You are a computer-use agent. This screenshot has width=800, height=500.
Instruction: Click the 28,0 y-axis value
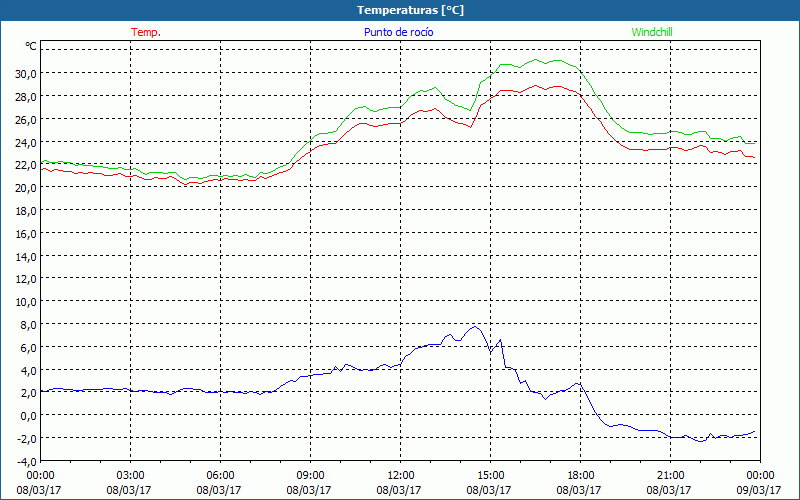click(26, 96)
